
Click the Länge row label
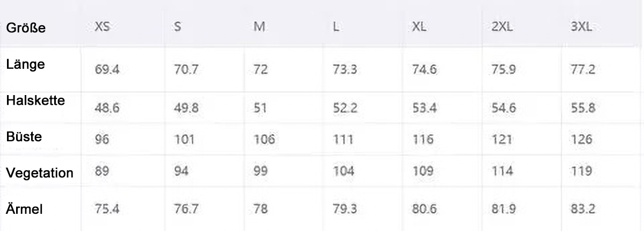pyautogui.click(x=26, y=63)
